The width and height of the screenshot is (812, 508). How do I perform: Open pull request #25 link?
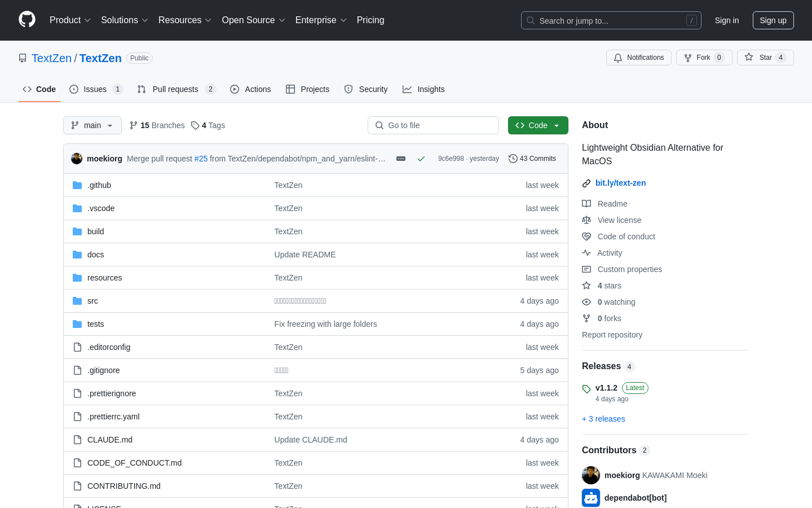[x=201, y=159]
